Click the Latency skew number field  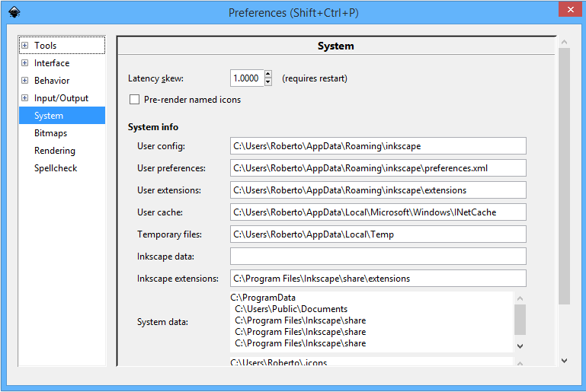(x=247, y=78)
